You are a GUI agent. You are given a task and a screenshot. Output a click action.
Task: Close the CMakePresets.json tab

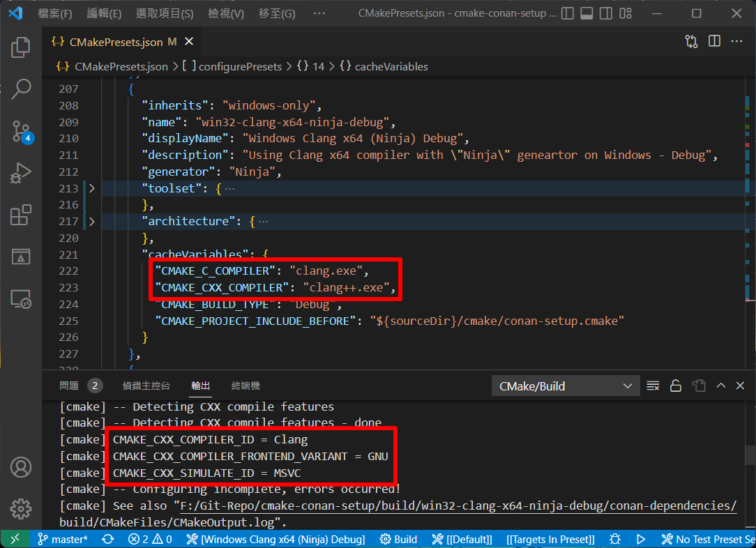pyautogui.click(x=189, y=42)
